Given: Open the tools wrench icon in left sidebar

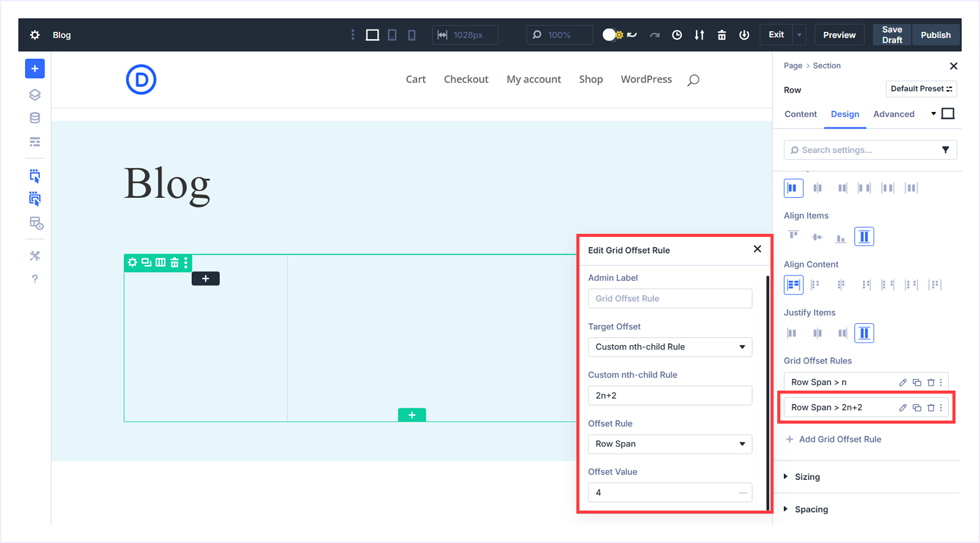Looking at the screenshot, I should point(35,256).
